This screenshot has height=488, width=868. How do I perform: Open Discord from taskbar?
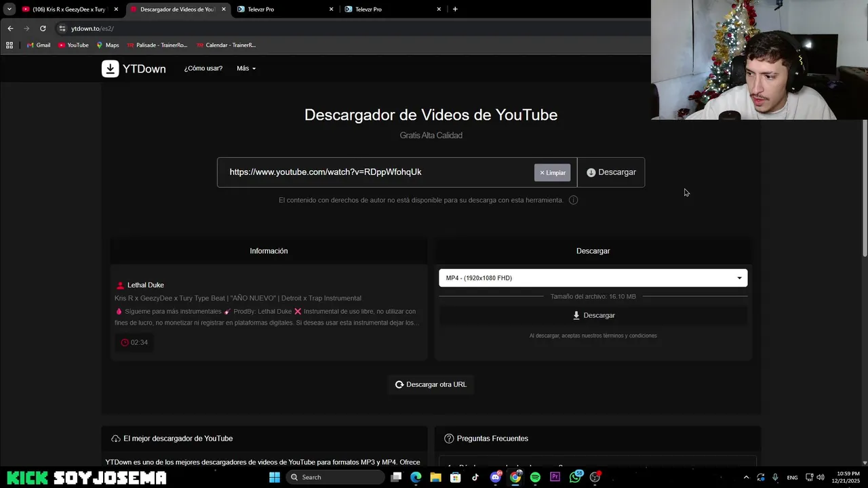pyautogui.click(x=496, y=477)
